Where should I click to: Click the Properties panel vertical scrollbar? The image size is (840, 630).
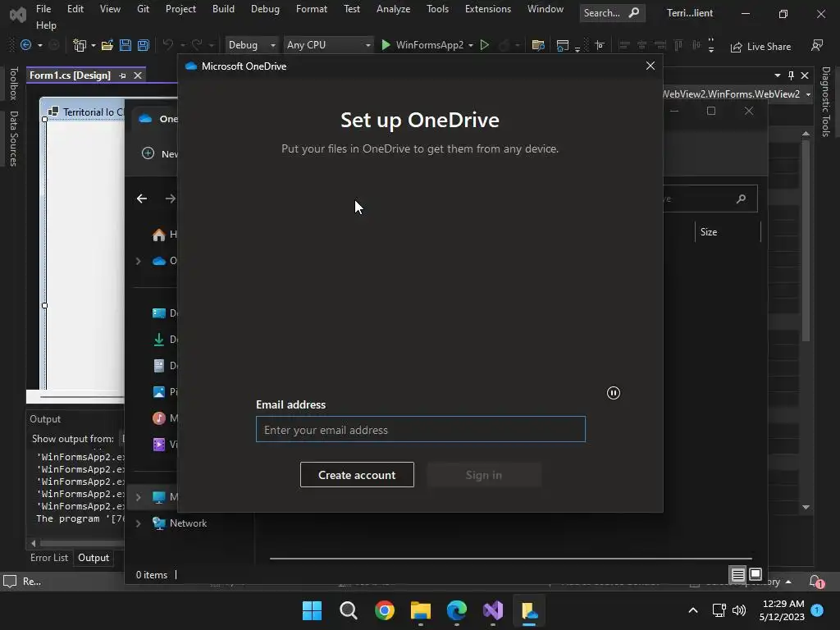pos(806,240)
